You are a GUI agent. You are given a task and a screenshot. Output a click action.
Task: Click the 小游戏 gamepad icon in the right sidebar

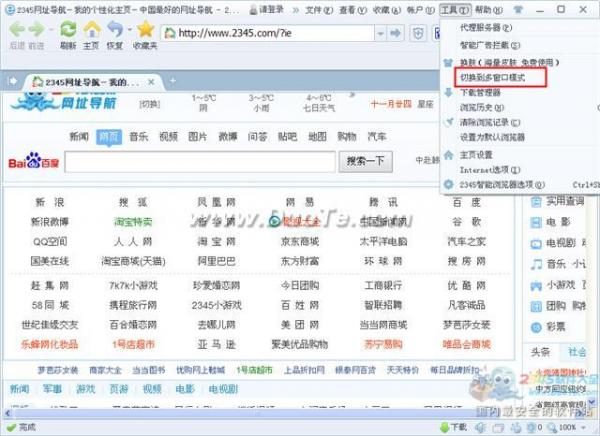click(x=536, y=285)
